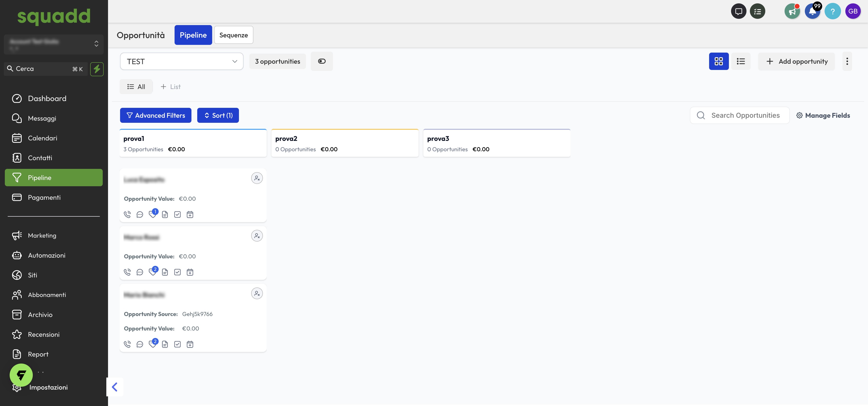The width and height of the screenshot is (868, 406).
Task: Open the task checklist icon in header
Action: pos(758,12)
